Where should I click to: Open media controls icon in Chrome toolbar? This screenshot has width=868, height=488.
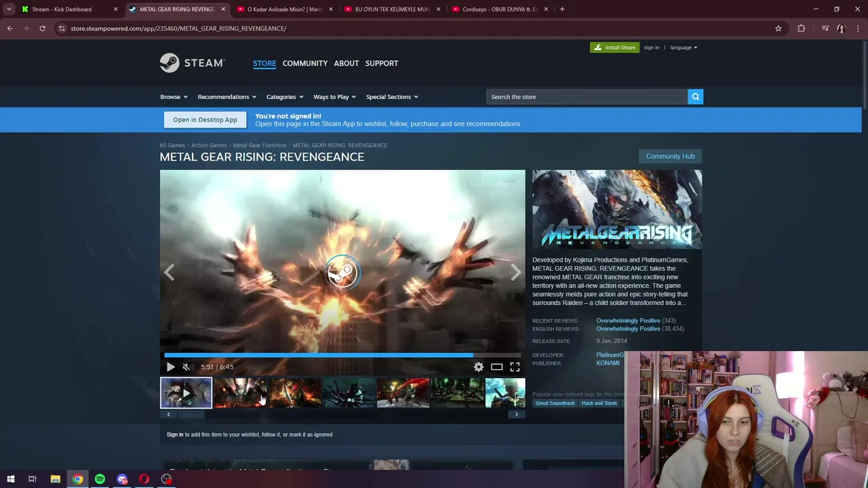[825, 28]
